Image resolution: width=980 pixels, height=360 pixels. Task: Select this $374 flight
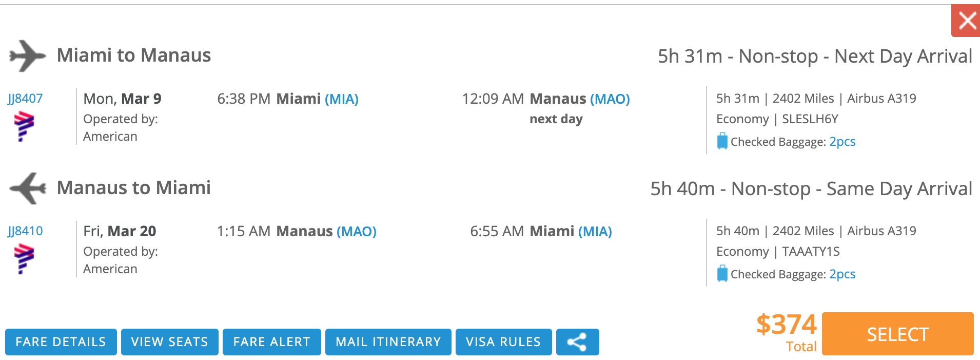[x=897, y=334]
